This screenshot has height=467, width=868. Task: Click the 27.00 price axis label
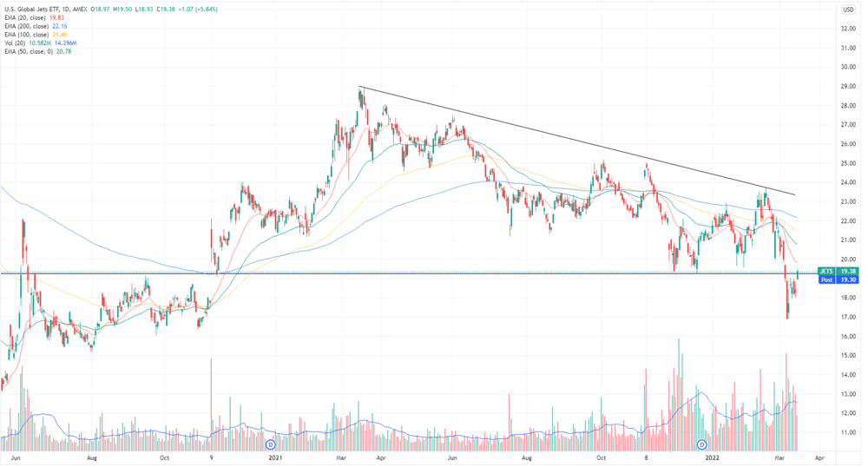[848, 124]
